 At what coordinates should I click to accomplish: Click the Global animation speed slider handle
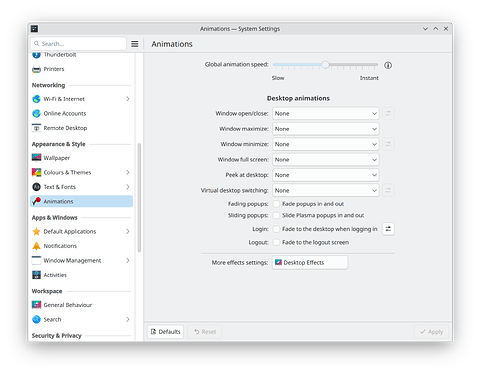(x=325, y=65)
